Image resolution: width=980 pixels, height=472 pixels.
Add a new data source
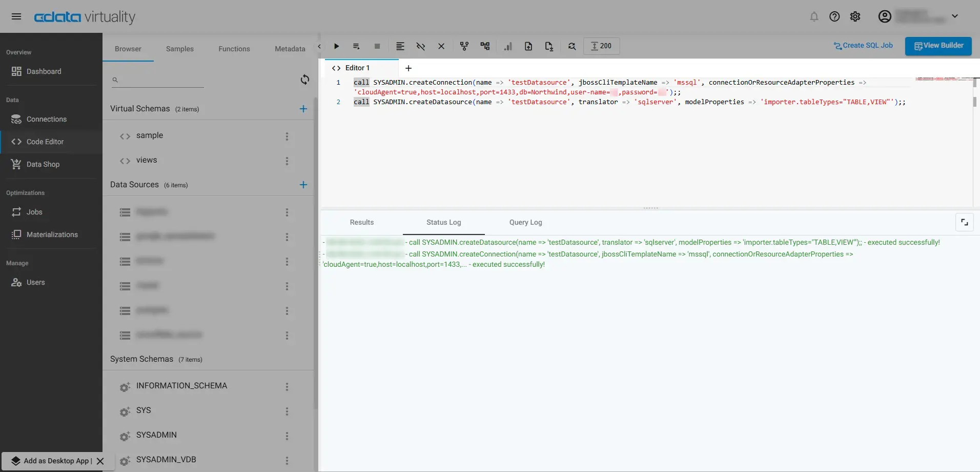303,185
